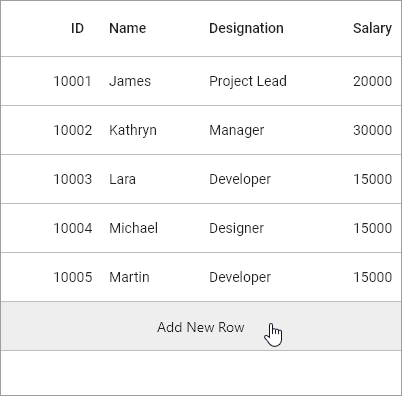Image resolution: width=402 pixels, height=396 pixels.
Task: Sort by the Name column header
Action: click(128, 28)
